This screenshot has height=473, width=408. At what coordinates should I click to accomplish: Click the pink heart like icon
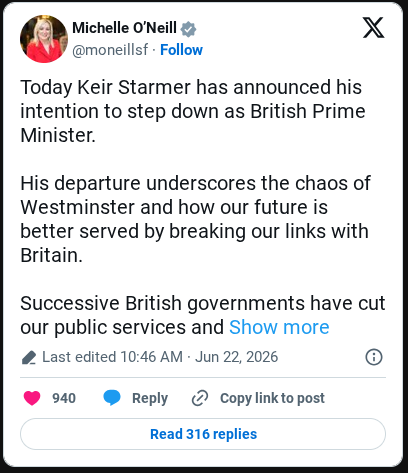tap(32, 398)
